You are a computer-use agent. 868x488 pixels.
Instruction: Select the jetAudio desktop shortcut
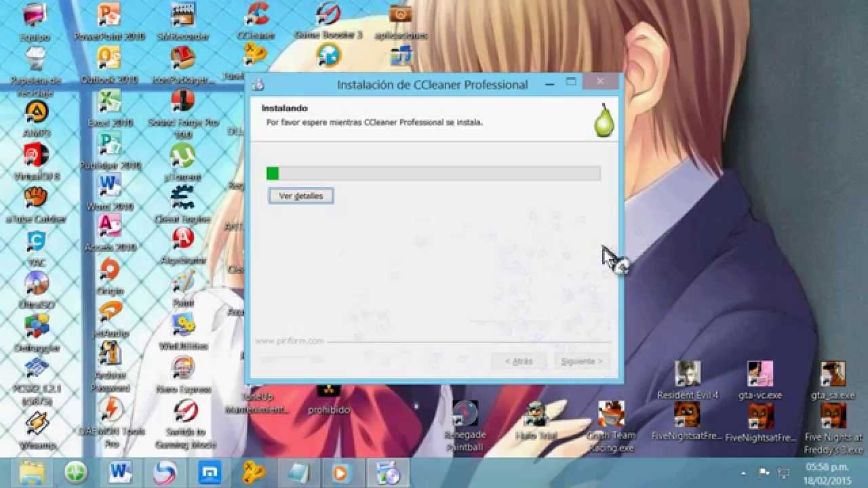coord(109,320)
